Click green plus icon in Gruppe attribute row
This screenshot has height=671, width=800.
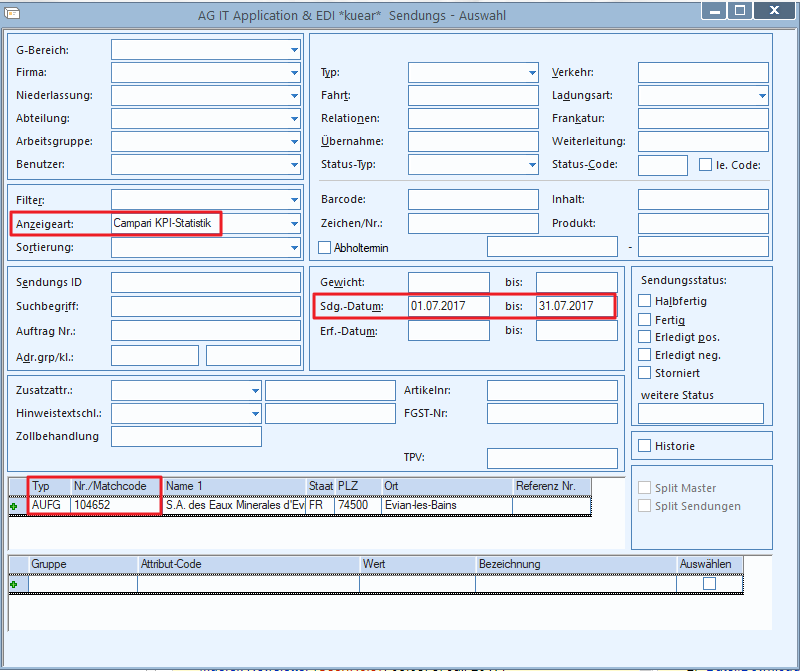14,584
